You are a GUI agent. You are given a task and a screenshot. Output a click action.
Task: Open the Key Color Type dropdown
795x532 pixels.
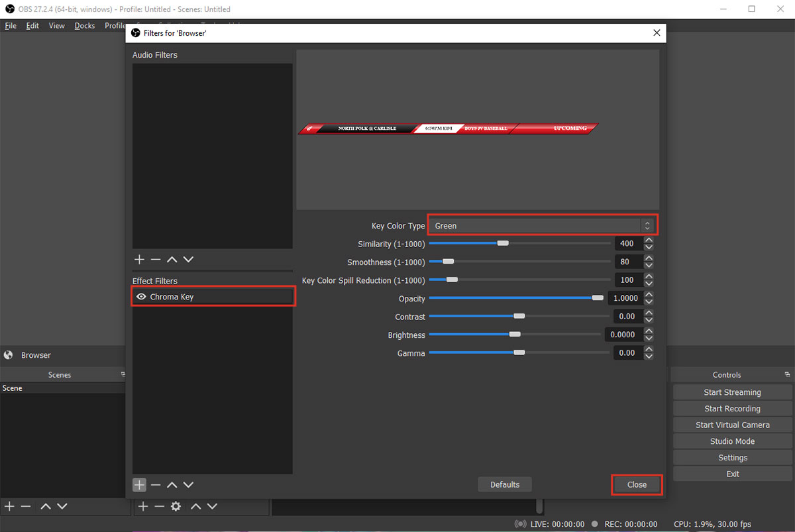(543, 226)
